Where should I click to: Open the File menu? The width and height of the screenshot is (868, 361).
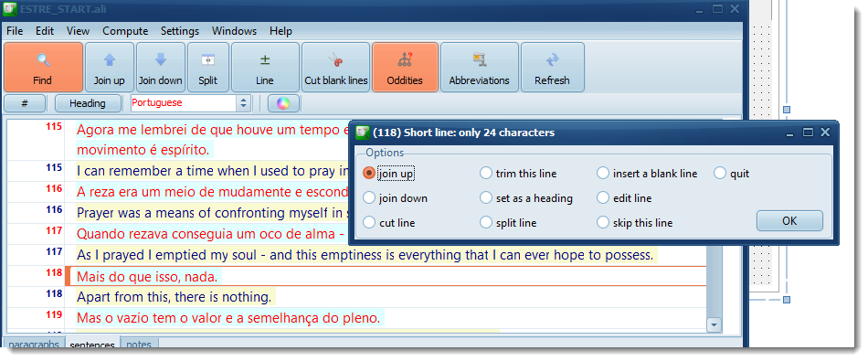coord(15,31)
